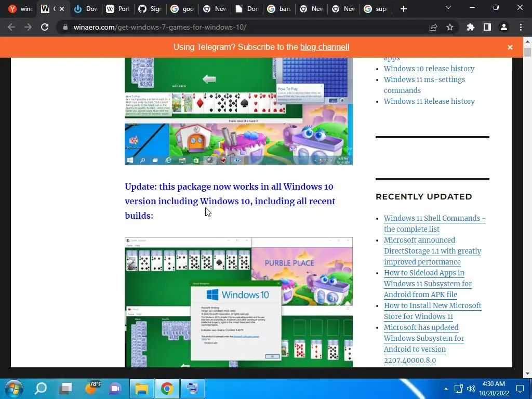Screen dimensions: 532x399
Task: Open Windows 11 Release history link
Action: pyautogui.click(x=429, y=101)
